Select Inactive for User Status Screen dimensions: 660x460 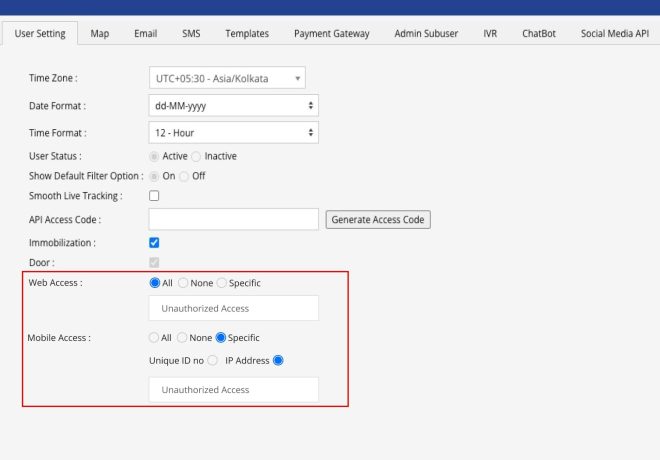[x=196, y=157]
